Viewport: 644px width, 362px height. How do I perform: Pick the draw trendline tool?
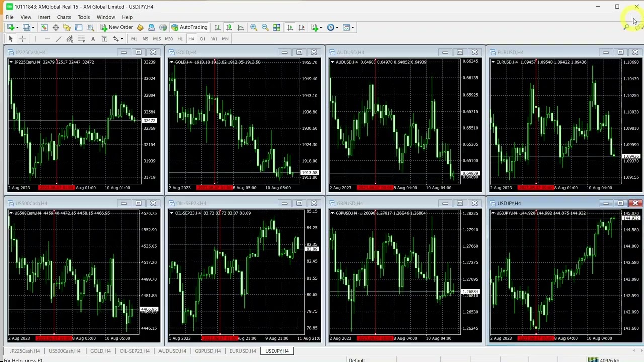click(58, 39)
